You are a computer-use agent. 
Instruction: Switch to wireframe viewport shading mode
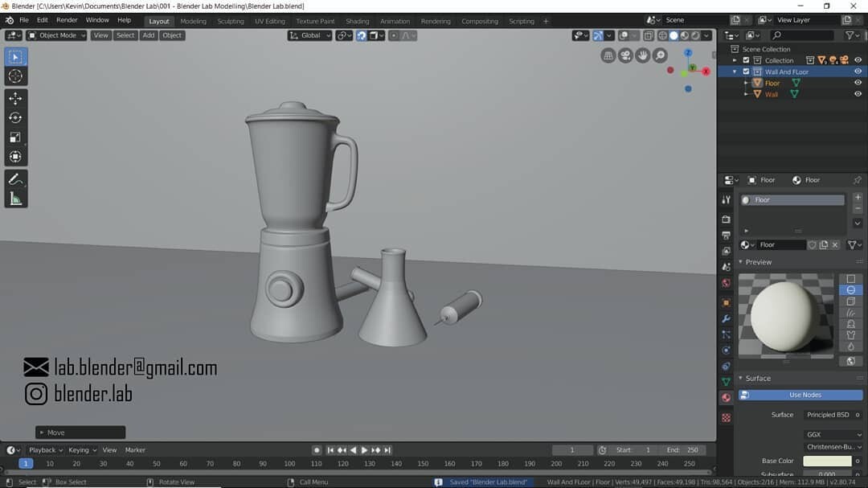(663, 35)
